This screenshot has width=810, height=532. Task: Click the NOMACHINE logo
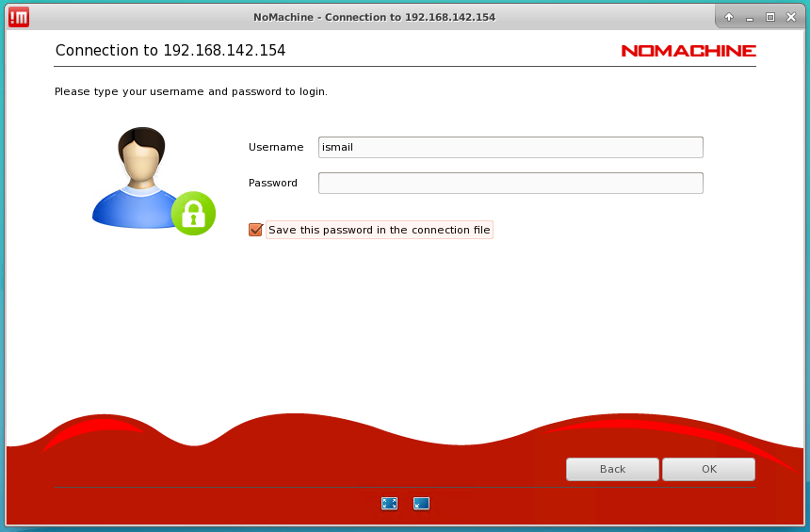[688, 51]
